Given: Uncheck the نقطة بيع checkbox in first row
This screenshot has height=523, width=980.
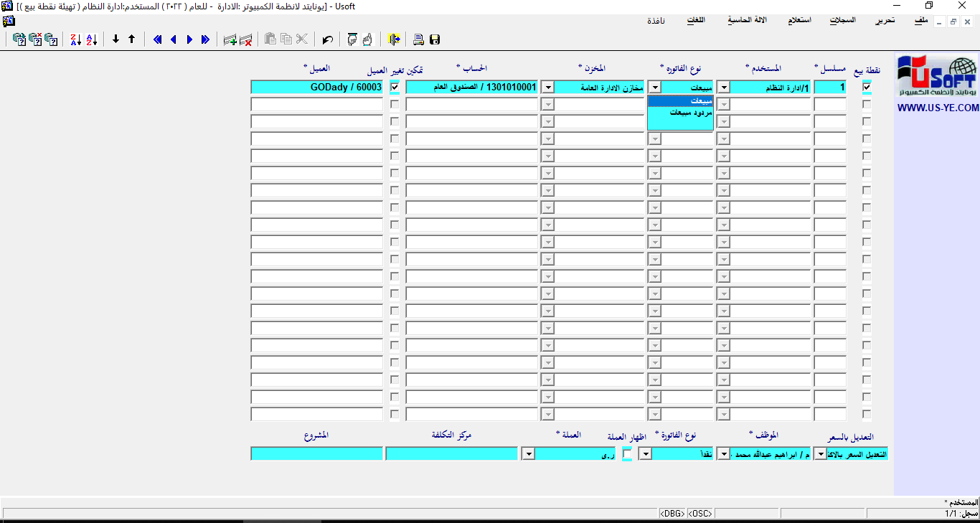Looking at the screenshot, I should (x=867, y=87).
